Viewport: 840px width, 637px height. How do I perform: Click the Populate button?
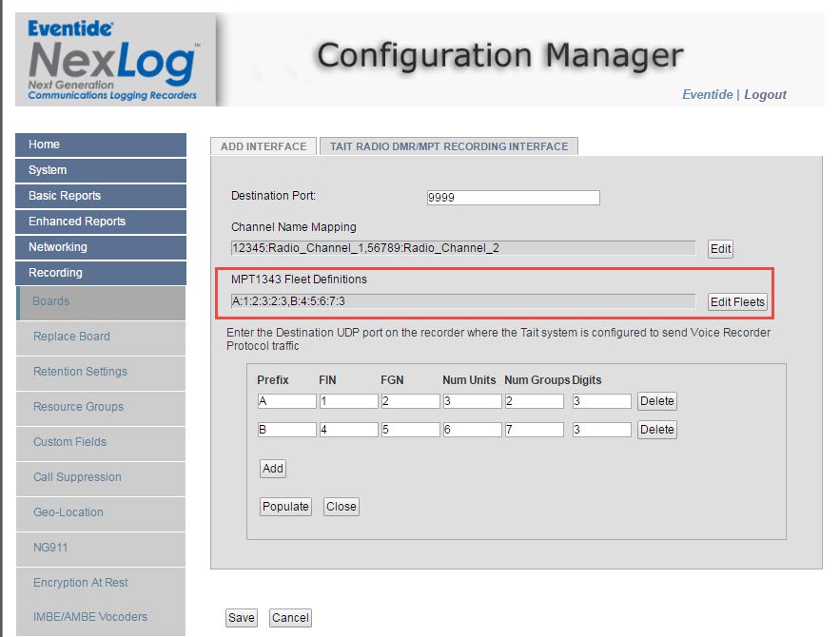click(x=285, y=507)
